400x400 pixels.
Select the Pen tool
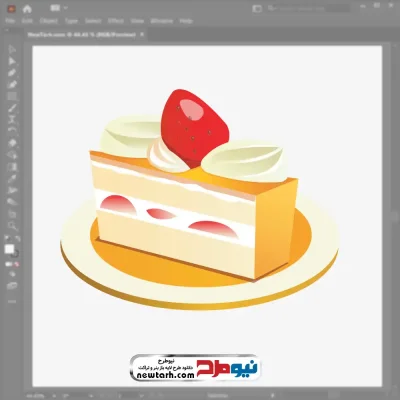[x=12, y=73]
